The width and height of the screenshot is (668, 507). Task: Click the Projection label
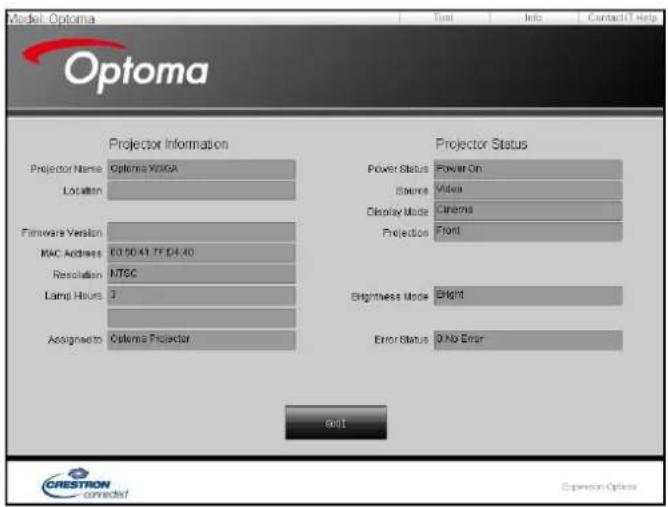[x=406, y=233]
